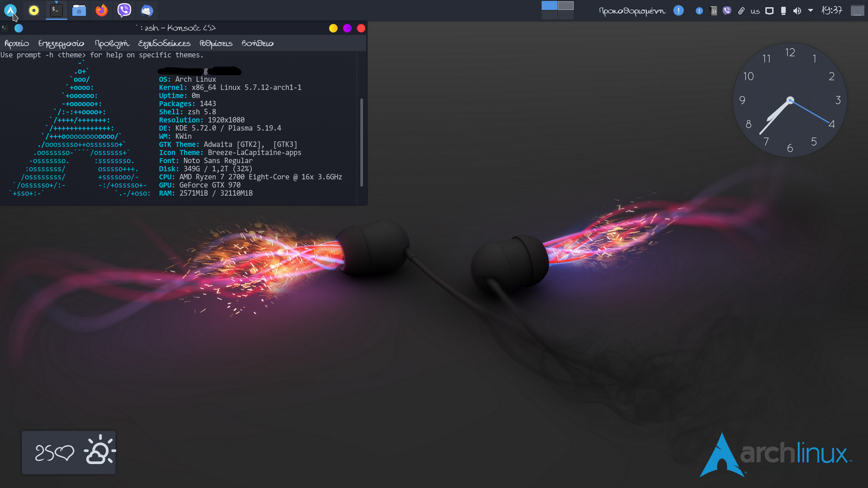The image size is (868, 488).
Task: Switch the us keyboard layout indicator
Action: [755, 11]
